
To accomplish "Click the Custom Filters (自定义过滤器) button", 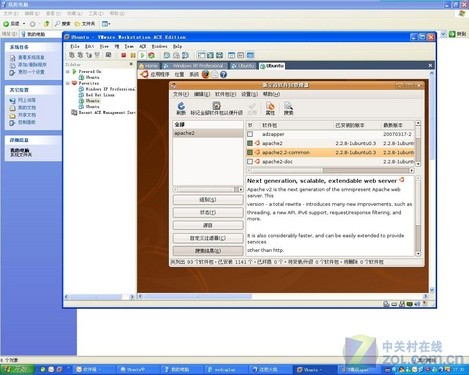I will 208,238.
